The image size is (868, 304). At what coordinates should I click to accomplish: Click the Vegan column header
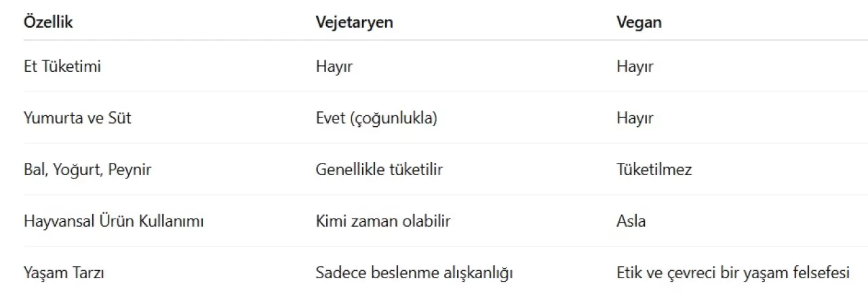pos(639,22)
